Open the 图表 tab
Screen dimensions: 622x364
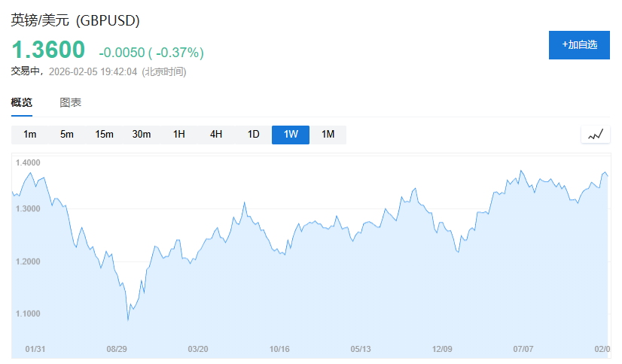(x=71, y=103)
